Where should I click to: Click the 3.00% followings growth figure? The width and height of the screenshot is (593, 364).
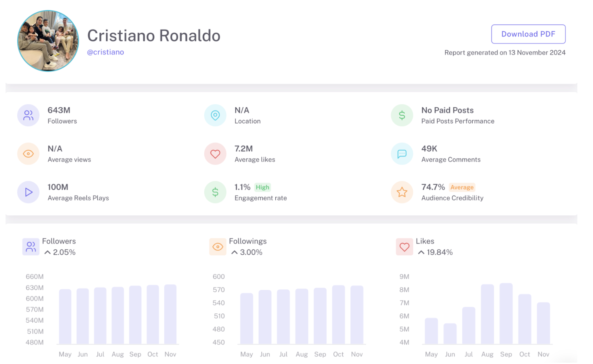251,253
